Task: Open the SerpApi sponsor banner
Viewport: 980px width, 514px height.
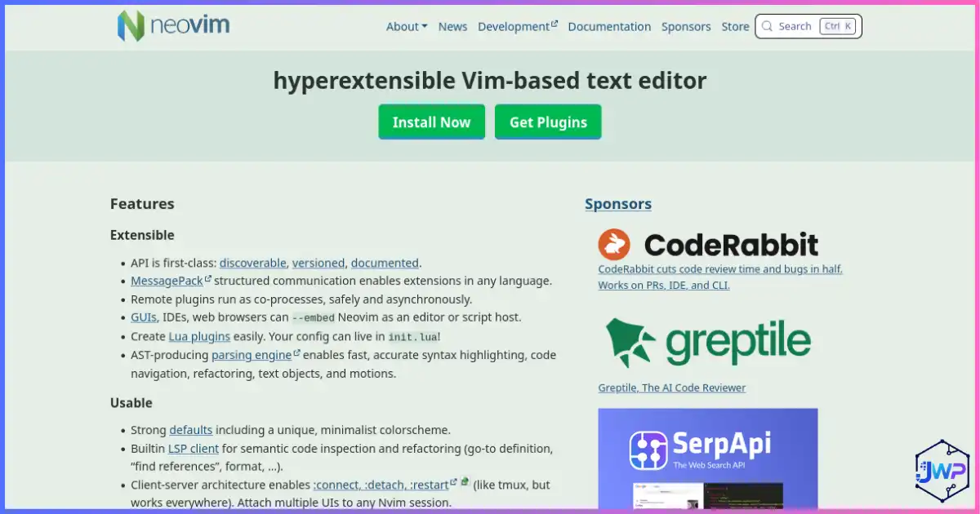Action: click(x=708, y=458)
